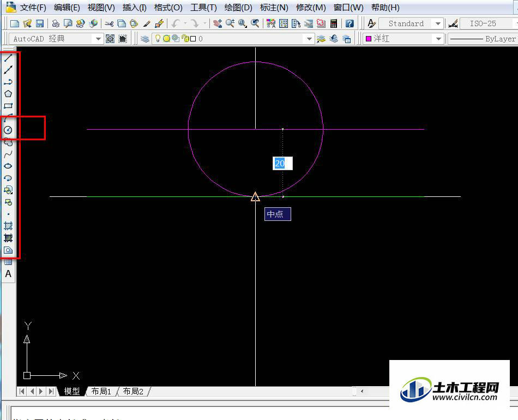Create a new drawing file
518x420 pixels.
coord(15,23)
